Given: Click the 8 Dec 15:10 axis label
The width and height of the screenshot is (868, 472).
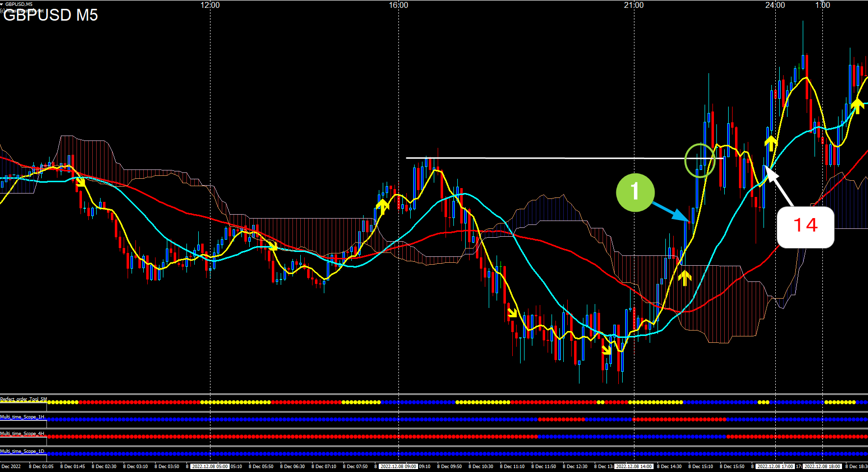Looking at the screenshot, I should click(x=701, y=467).
